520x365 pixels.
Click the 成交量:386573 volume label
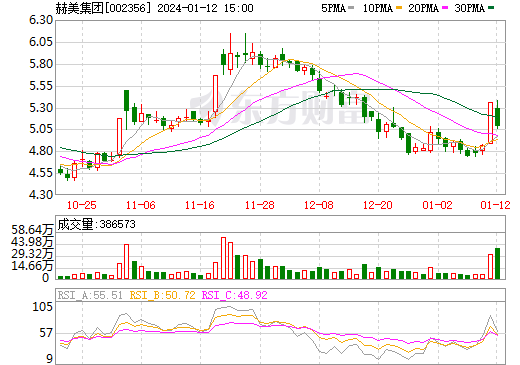[x=97, y=224]
